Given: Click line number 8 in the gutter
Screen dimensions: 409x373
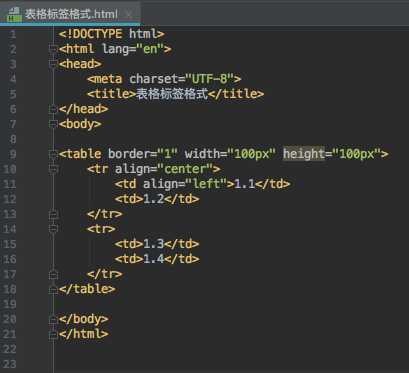Looking at the screenshot, I should pyautogui.click(x=12, y=139).
